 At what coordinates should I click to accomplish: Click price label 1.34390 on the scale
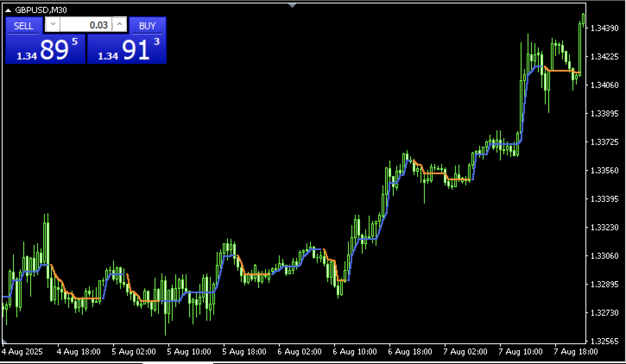coord(604,28)
